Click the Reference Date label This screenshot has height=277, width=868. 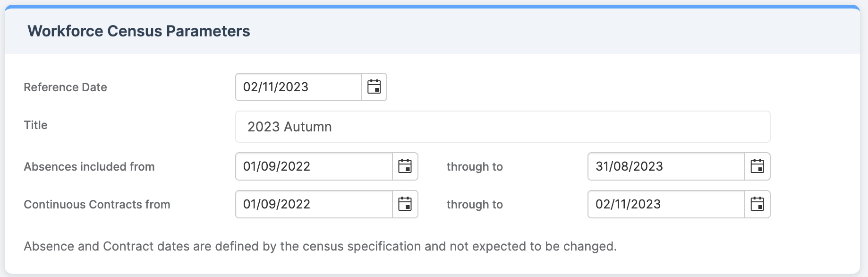[65, 87]
